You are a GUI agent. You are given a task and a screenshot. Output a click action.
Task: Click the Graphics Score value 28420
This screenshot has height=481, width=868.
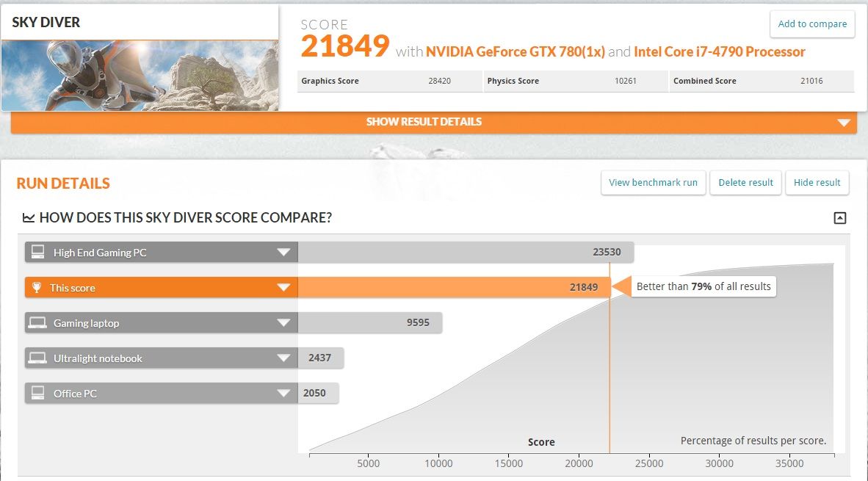(x=440, y=81)
